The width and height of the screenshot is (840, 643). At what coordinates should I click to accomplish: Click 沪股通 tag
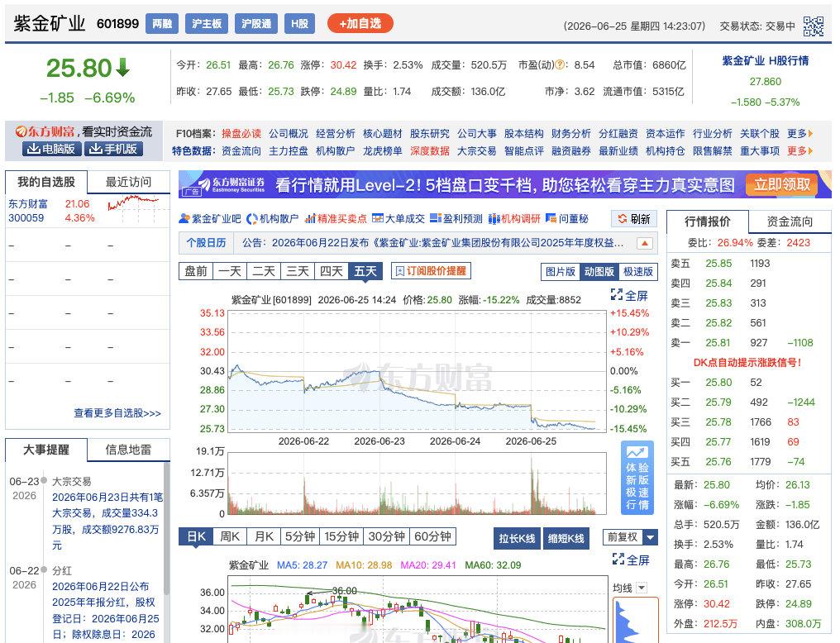(x=256, y=24)
